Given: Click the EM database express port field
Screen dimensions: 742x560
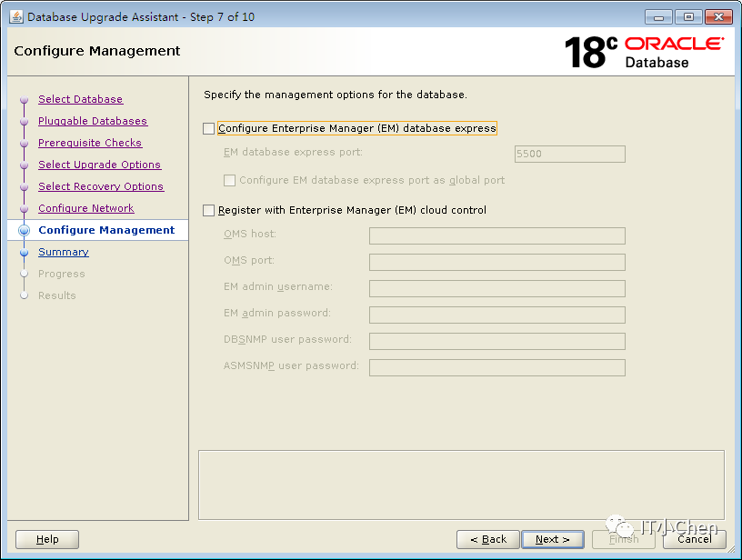Looking at the screenshot, I should 570,154.
